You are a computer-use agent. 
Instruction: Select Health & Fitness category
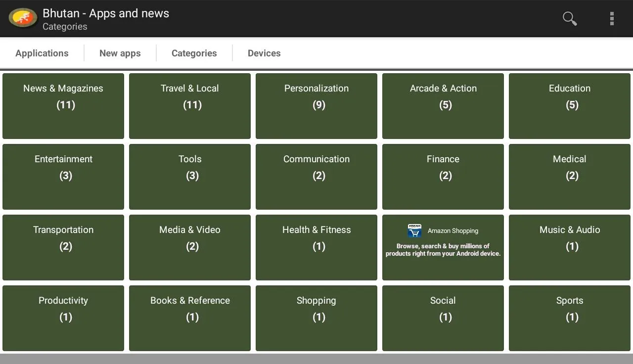tap(316, 247)
